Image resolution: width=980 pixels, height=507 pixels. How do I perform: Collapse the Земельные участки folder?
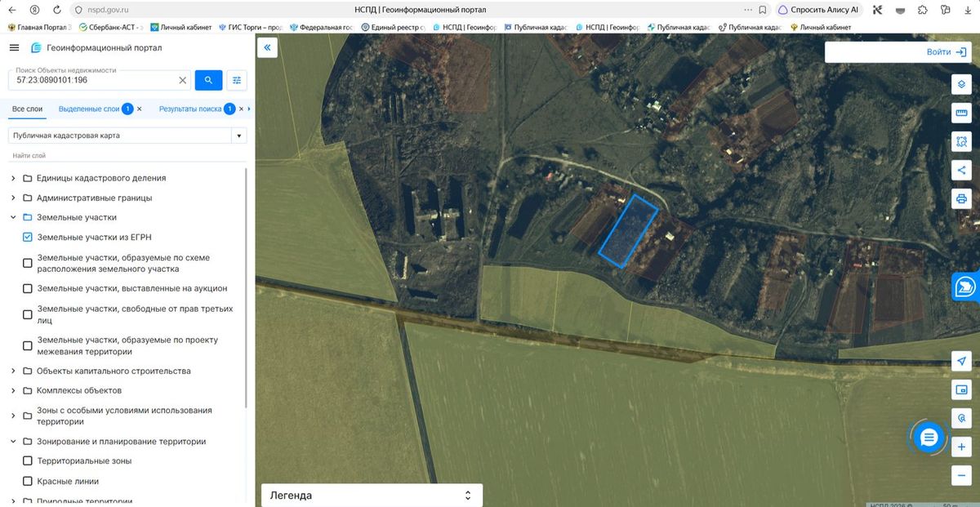(13, 218)
